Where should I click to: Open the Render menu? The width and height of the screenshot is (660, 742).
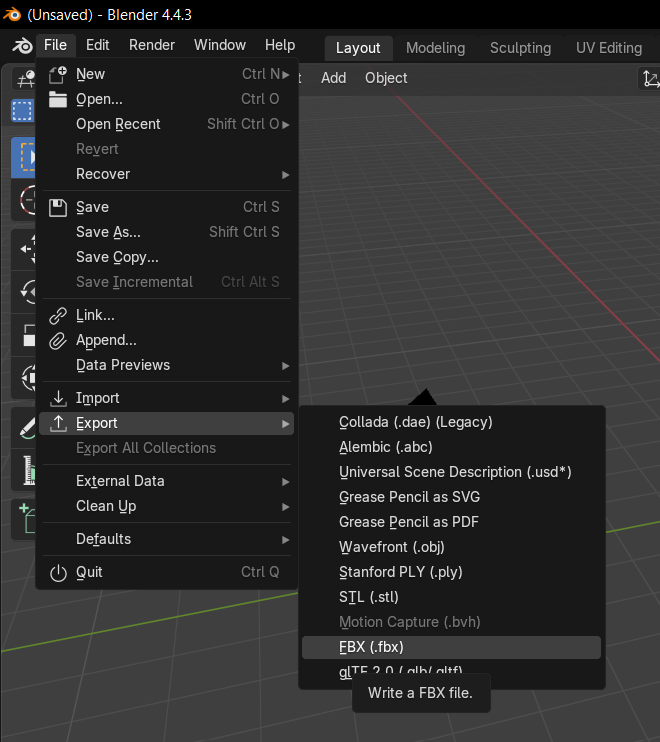[152, 45]
